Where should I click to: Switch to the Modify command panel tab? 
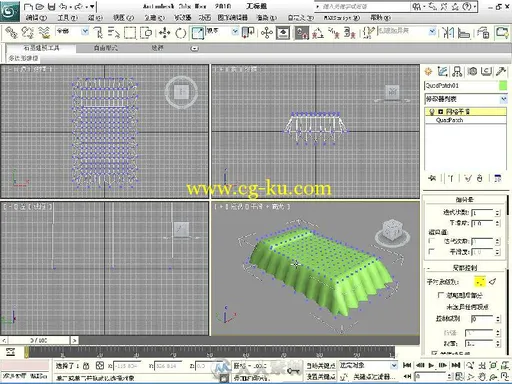[x=443, y=71]
